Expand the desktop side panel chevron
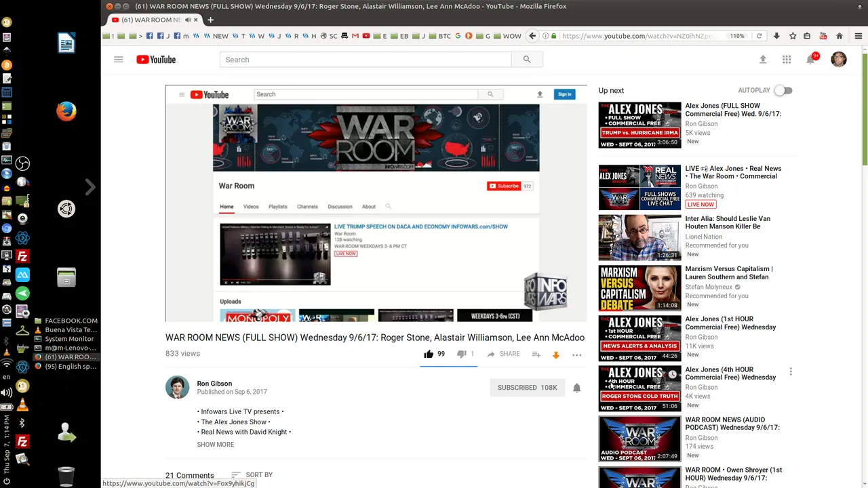868x488 pixels. coord(90,187)
